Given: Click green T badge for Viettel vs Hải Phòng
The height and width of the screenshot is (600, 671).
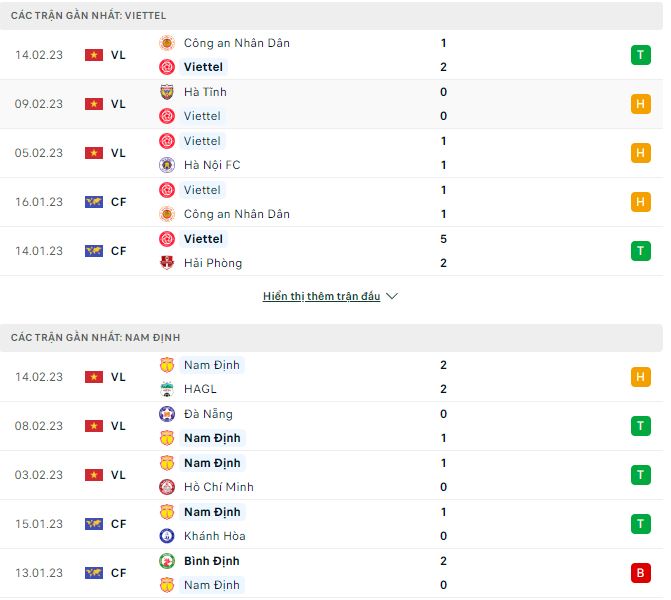Looking at the screenshot, I should click(640, 251).
